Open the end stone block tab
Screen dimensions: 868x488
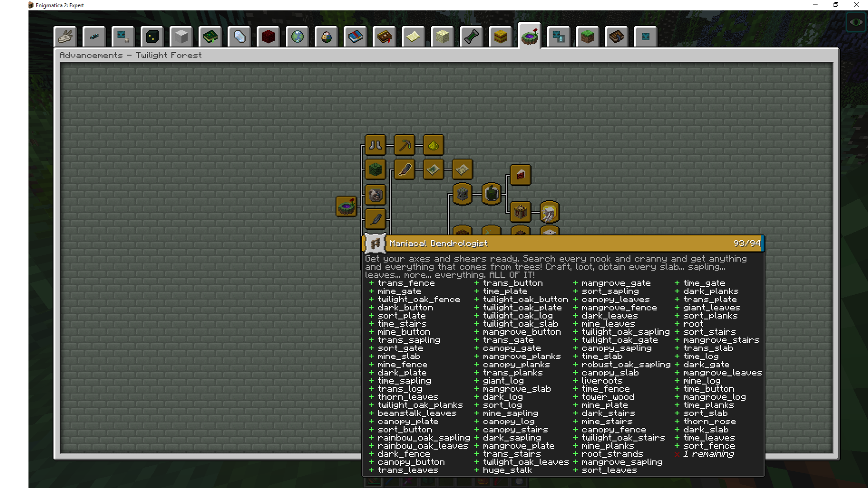[x=442, y=37]
